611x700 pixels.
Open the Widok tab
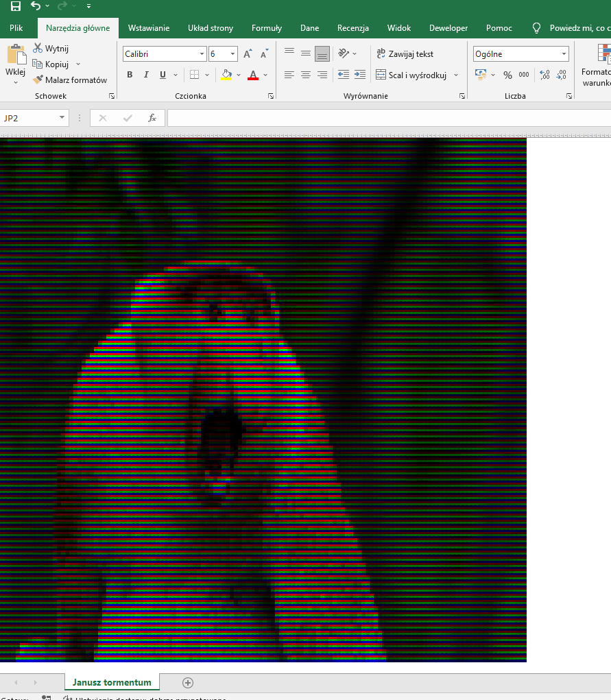coord(399,27)
